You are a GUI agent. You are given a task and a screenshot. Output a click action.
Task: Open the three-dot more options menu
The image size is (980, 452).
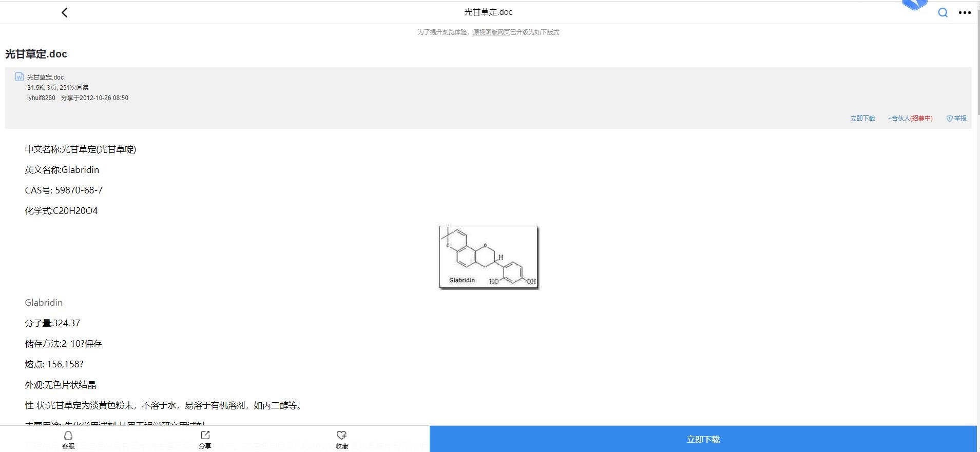click(x=965, y=13)
